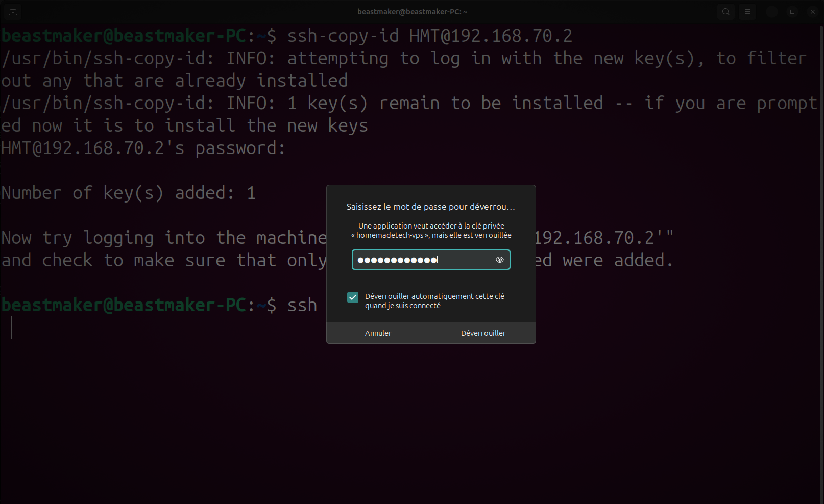Click the 'ssh' command on the last prompt
Viewport: 824px width, 504px height.
point(302,305)
